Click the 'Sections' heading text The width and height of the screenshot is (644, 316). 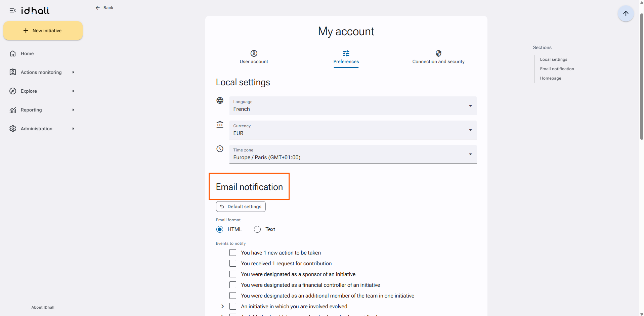542,47
